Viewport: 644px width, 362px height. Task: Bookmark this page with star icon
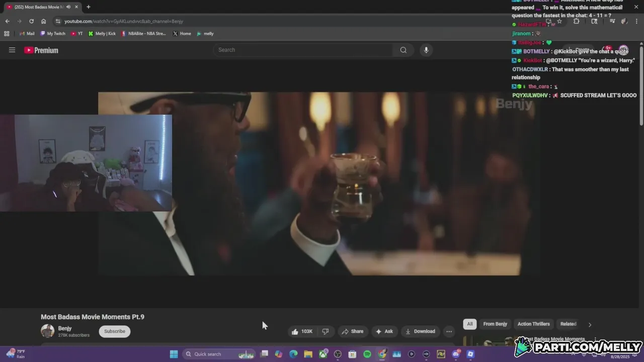coord(559,21)
